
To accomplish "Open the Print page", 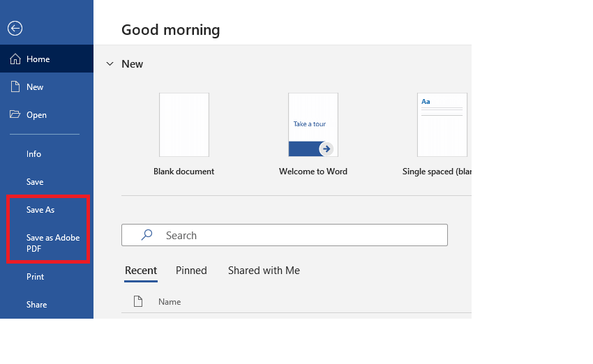I will [x=35, y=277].
